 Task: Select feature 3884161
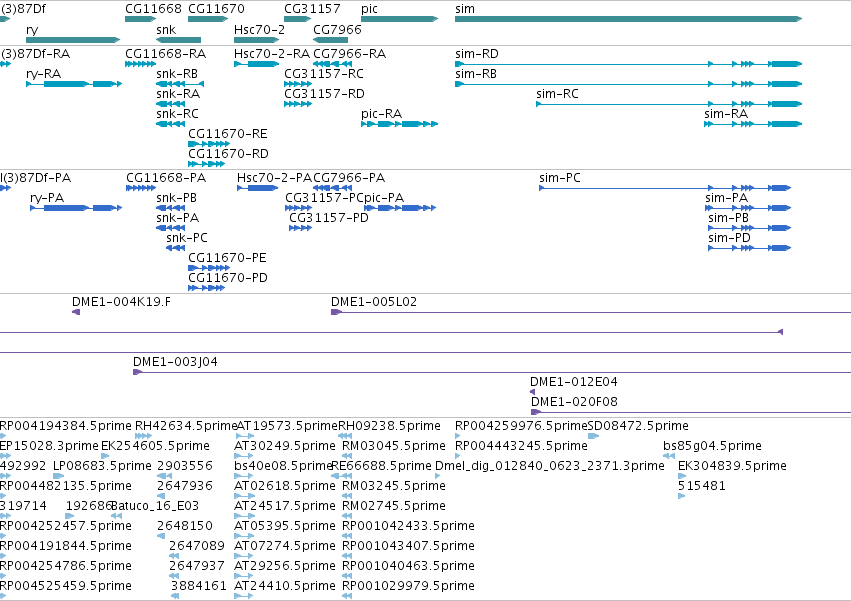(175, 596)
